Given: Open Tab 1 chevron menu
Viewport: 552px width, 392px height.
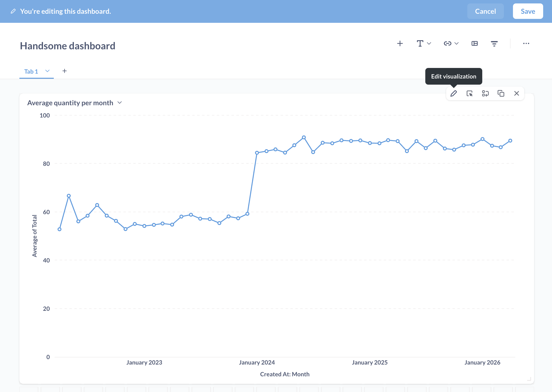Looking at the screenshot, I should pyautogui.click(x=47, y=71).
